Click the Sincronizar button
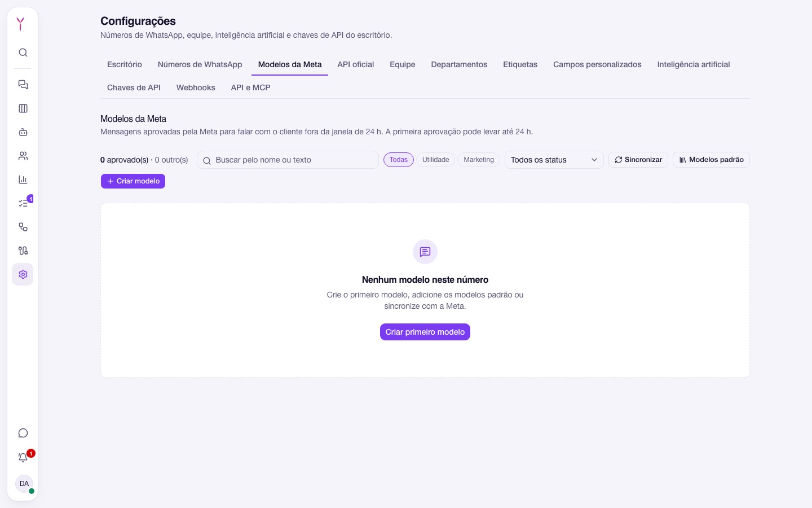 (638, 160)
